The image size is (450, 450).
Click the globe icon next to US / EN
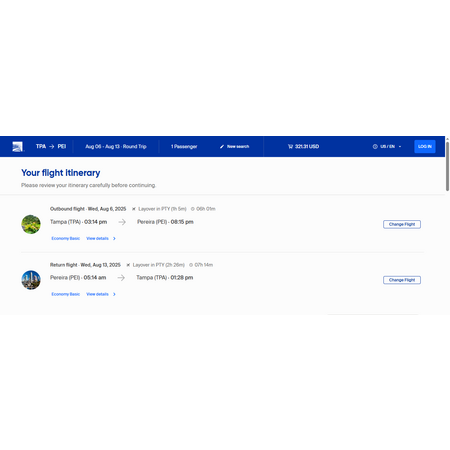tap(375, 147)
